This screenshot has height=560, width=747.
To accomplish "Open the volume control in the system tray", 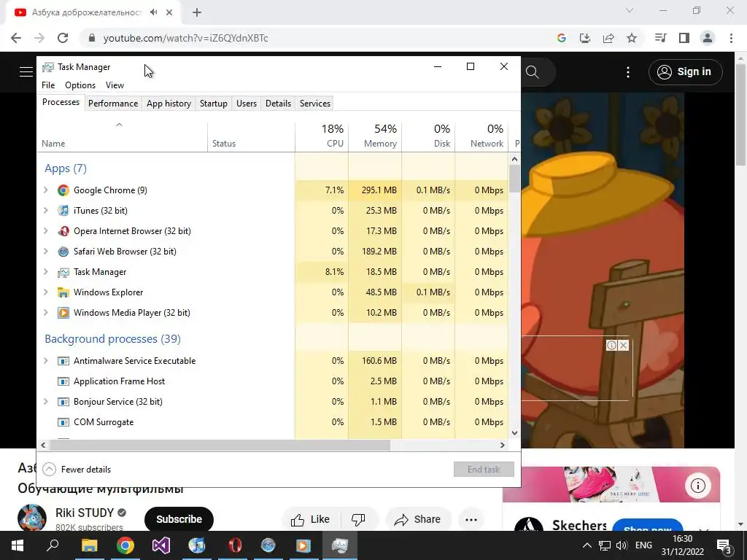I will point(622,545).
